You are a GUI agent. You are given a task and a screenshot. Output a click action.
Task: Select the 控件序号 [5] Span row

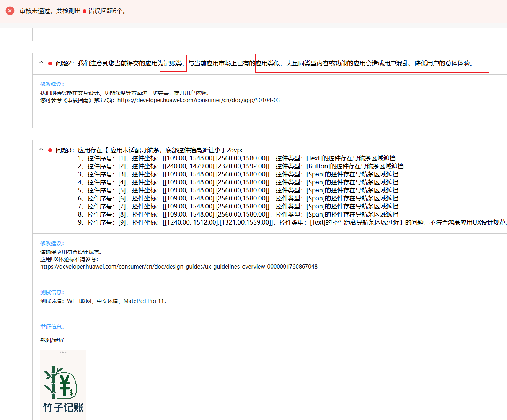(x=238, y=190)
